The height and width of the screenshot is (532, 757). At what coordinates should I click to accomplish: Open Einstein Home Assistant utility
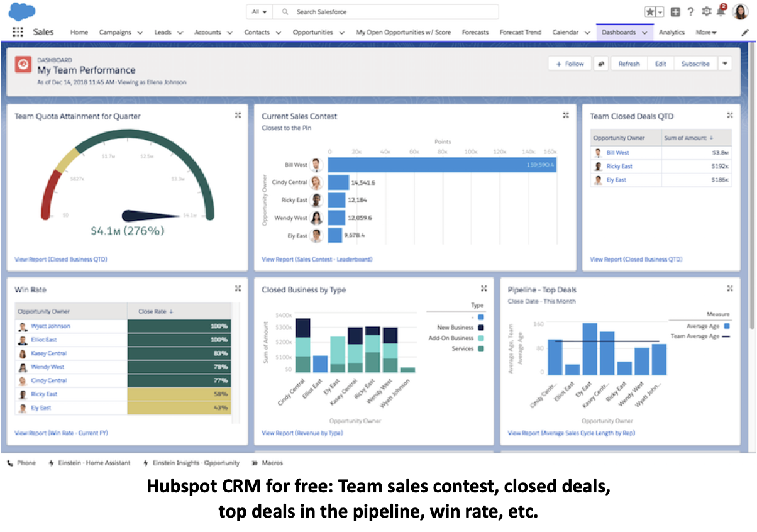coord(89,463)
